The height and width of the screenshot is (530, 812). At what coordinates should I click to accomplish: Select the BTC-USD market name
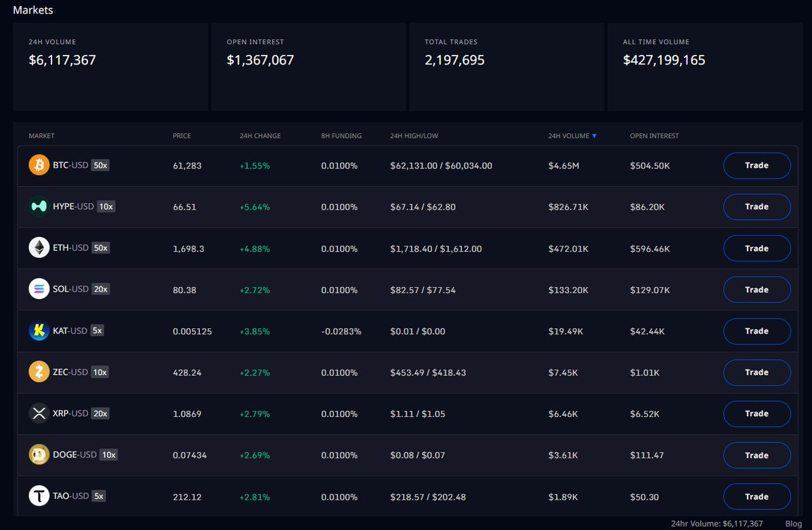pos(70,165)
